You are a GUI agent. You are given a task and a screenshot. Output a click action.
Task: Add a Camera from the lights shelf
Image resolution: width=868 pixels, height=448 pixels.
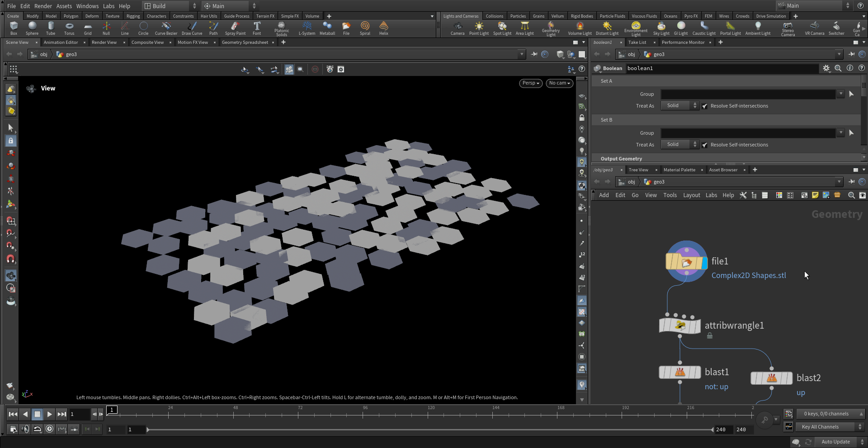click(x=458, y=28)
